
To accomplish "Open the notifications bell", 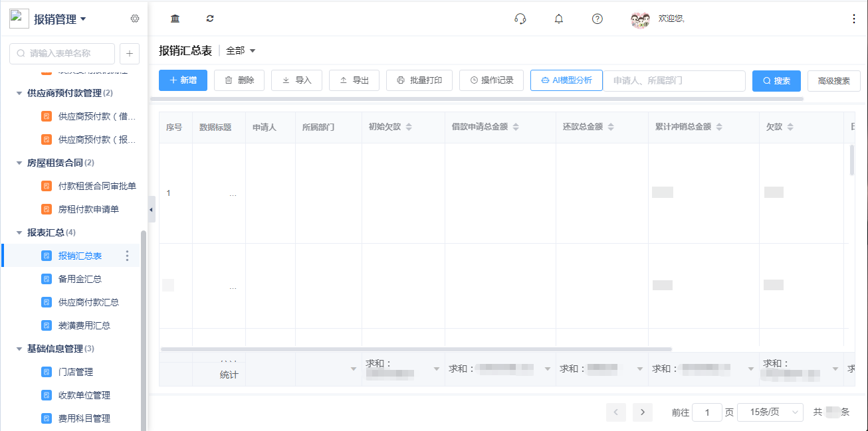I will (559, 19).
